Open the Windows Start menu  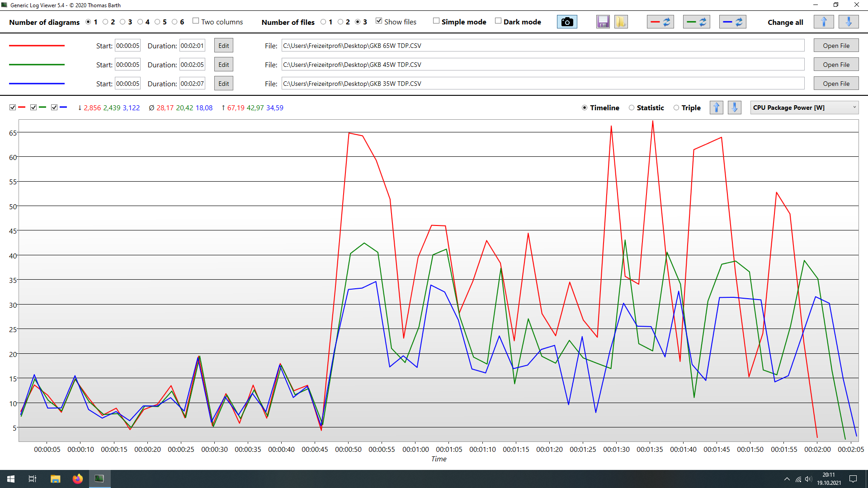pos(11,479)
